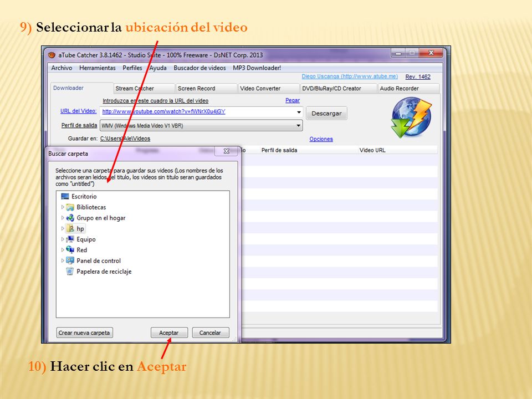Click the Pegar link
This screenshot has width=532, height=399.
pos(293,100)
